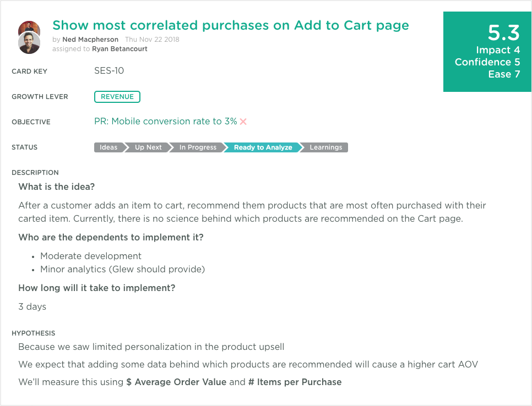The image size is (532, 406).
Task: Click the 5.3 ICE score box
Action: [487, 52]
